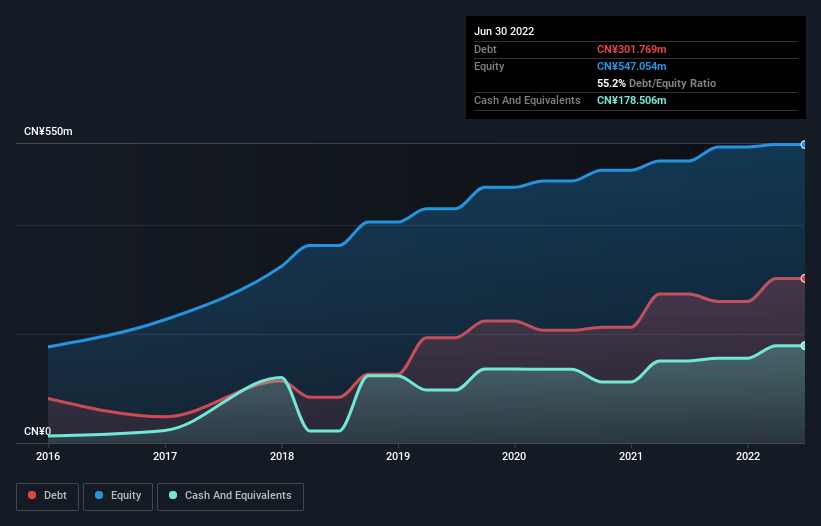Click the teal Cash legend dot
Viewport: 821px width, 526px height.
click(x=173, y=495)
